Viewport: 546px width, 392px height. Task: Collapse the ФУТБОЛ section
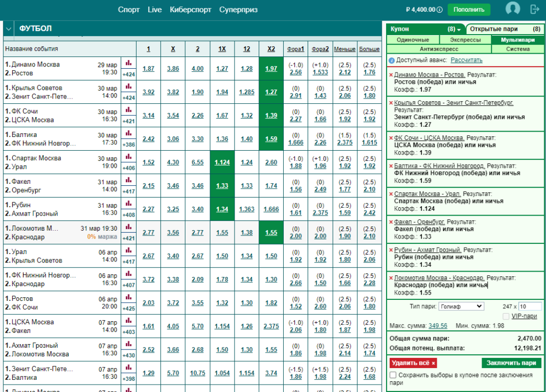coord(9,29)
